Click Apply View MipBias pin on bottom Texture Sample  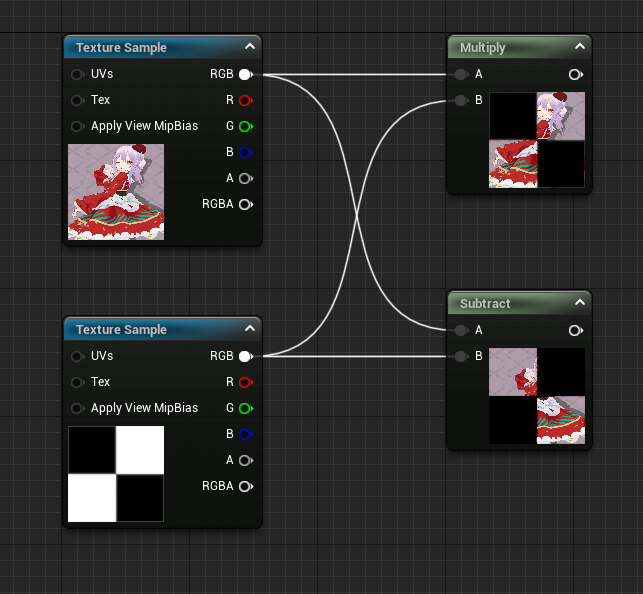pyautogui.click(x=77, y=408)
